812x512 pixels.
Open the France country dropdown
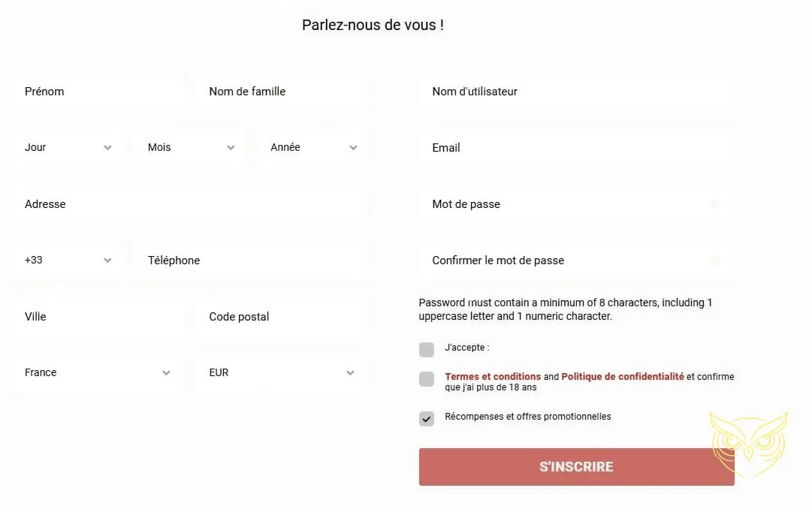point(166,372)
